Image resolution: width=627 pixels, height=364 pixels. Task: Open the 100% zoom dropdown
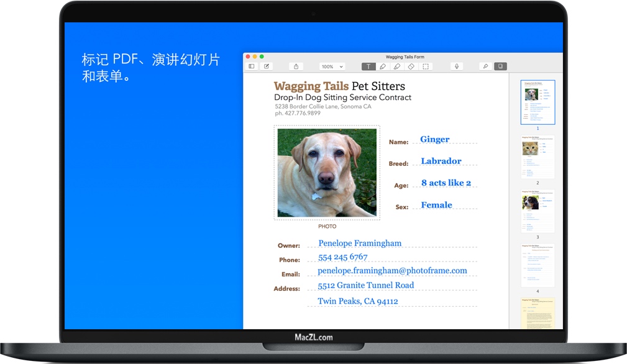point(332,66)
